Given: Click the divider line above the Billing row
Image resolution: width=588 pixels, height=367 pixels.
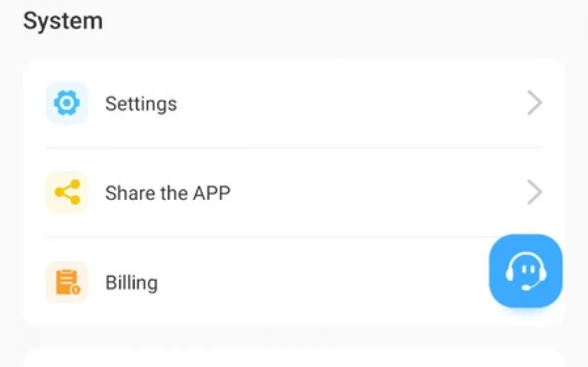Looking at the screenshot, I should [x=267, y=237].
